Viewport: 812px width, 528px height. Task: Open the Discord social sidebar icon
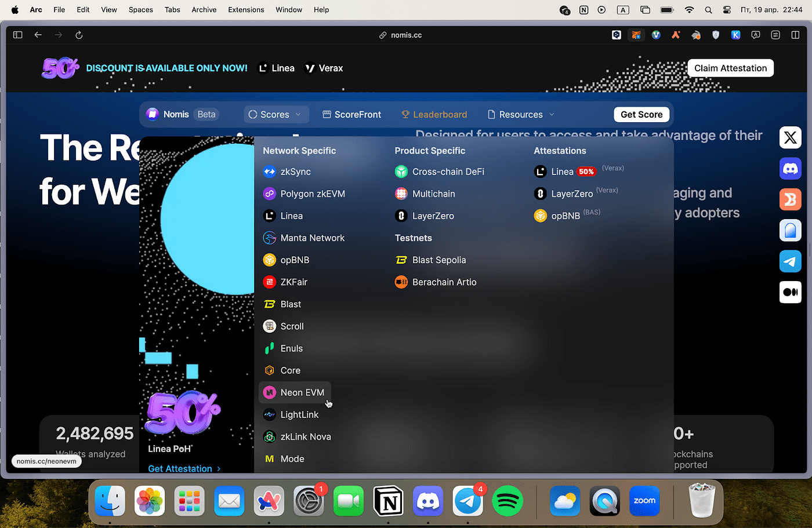click(790, 169)
